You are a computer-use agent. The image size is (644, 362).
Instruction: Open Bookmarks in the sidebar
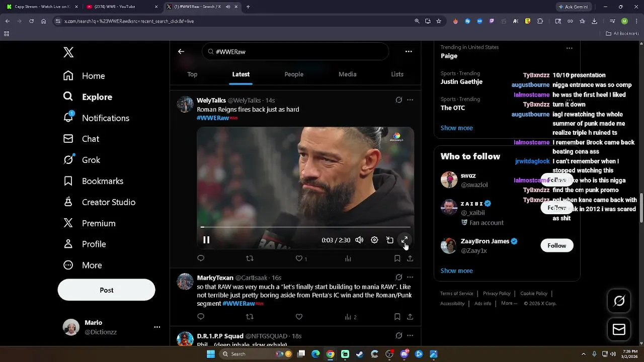coord(93,181)
